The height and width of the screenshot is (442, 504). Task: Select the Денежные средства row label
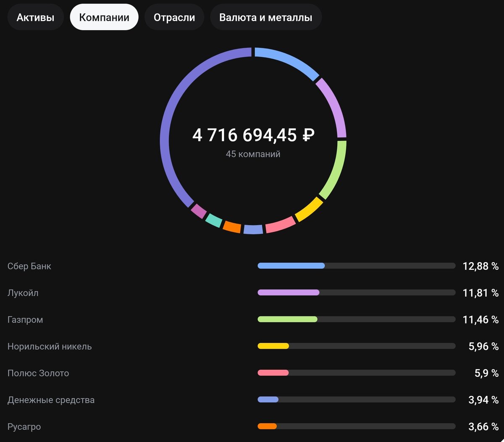(x=51, y=400)
